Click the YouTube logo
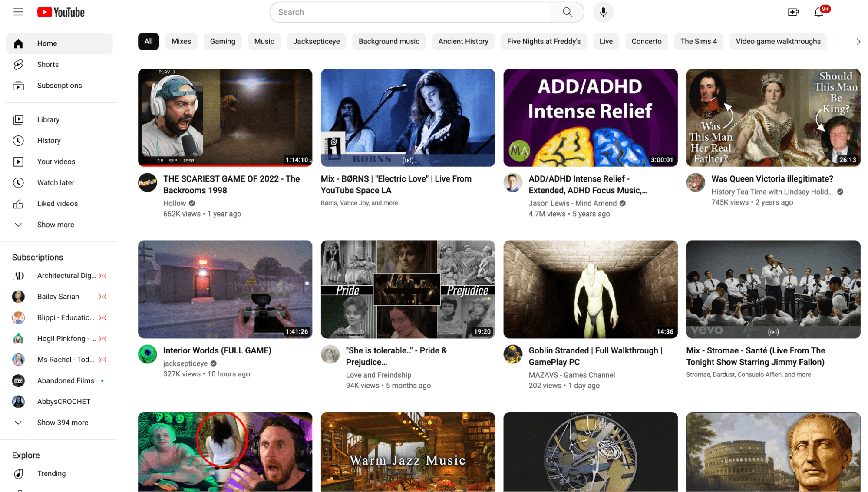This screenshot has height=492, width=868. tap(60, 12)
